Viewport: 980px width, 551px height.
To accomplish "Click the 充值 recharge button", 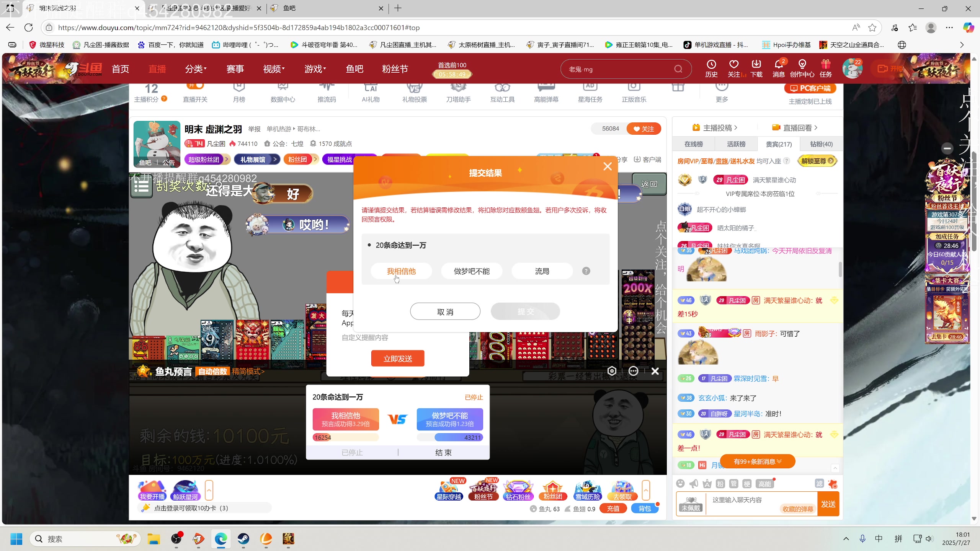I will pyautogui.click(x=613, y=509).
